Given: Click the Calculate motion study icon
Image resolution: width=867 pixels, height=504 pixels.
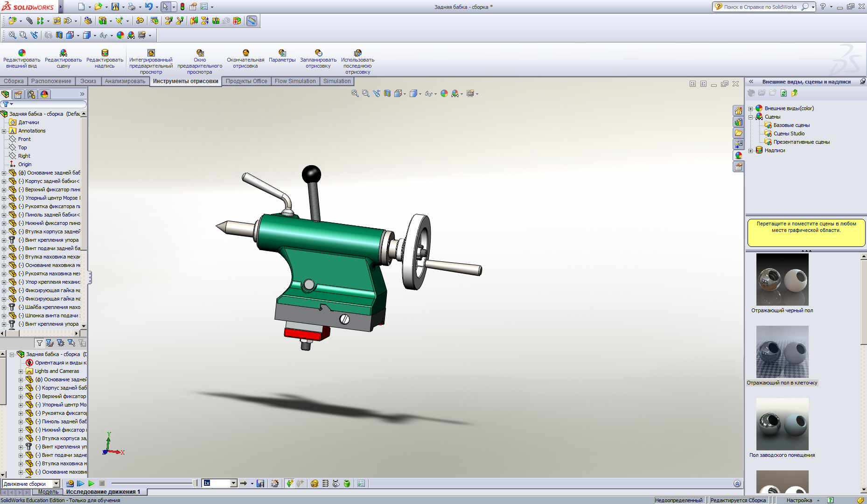Looking at the screenshot, I should pos(70,483).
